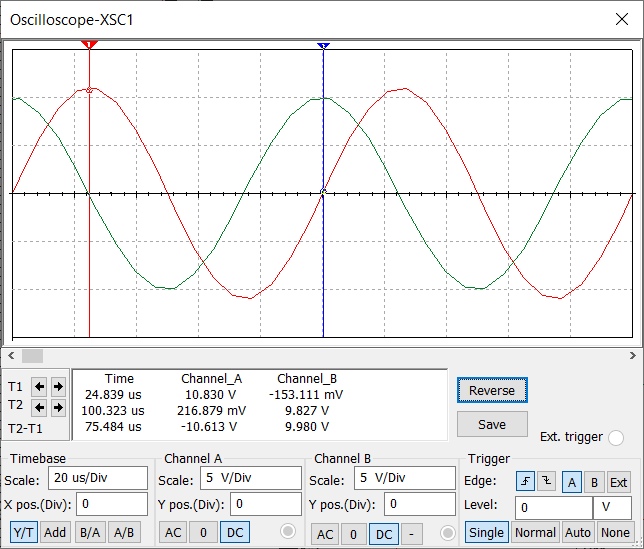644x549 pixels.
Task: Click Channel A Scale field 5 V/Div
Action: coord(251,478)
